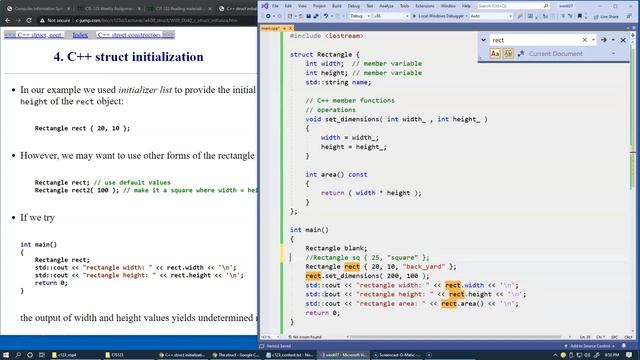
Task: Open the c123_content.txt Notepad taskbar item
Action: pos(291,355)
